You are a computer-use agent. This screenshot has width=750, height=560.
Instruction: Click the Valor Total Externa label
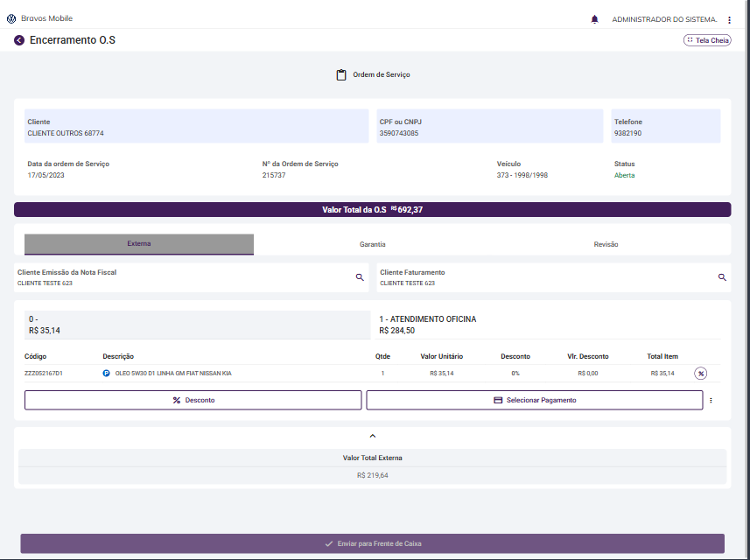373,458
